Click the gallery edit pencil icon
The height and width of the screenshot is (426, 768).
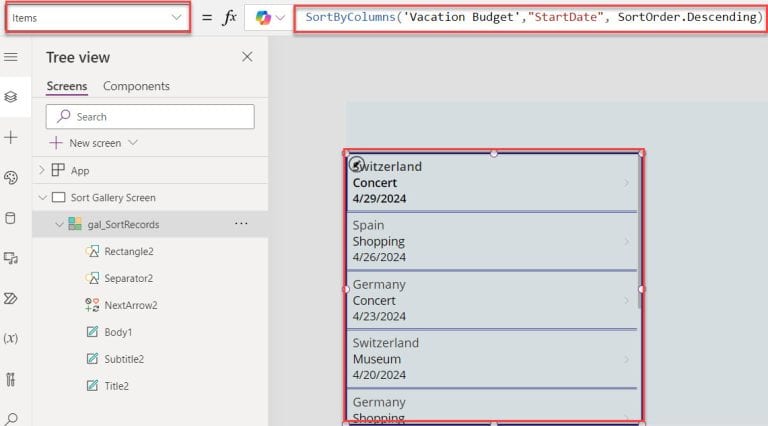pos(356,164)
